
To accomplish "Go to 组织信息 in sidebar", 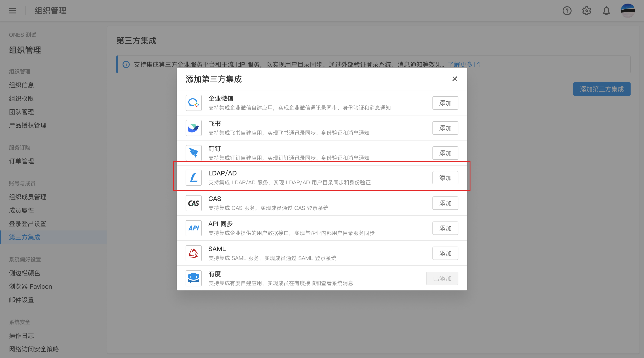I will [x=21, y=85].
